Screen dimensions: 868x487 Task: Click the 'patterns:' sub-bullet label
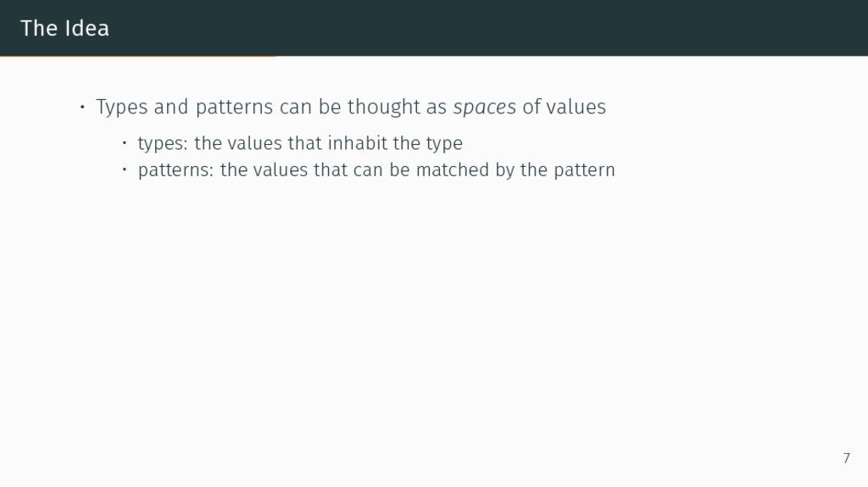click(x=175, y=170)
